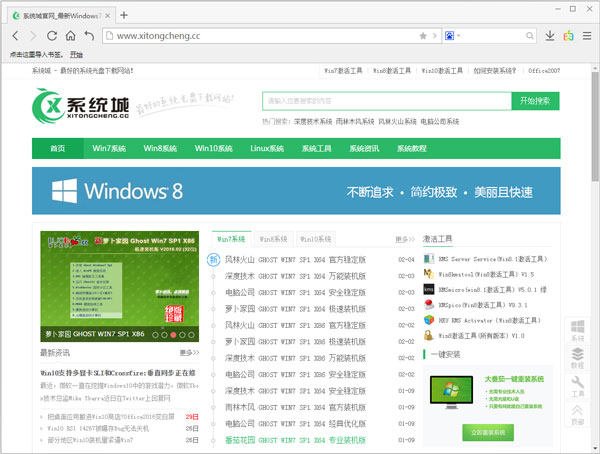Open the downloads arrow icon
This screenshot has width=600, height=454.
[x=550, y=36]
